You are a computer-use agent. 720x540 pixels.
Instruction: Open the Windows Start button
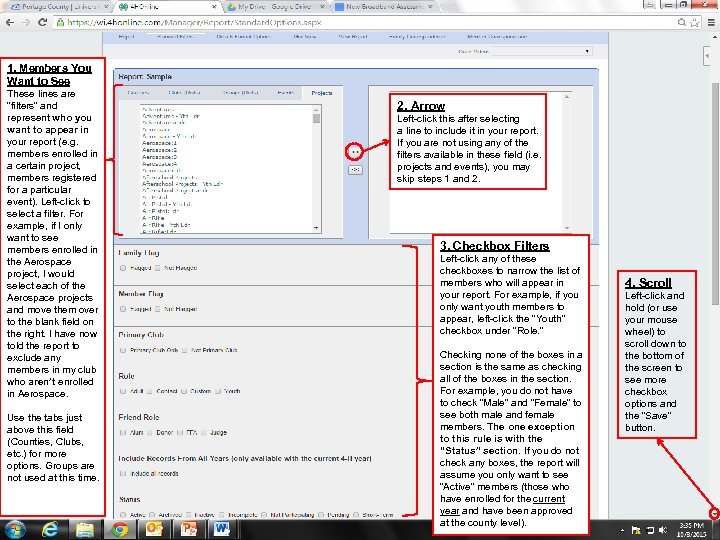click(15, 530)
